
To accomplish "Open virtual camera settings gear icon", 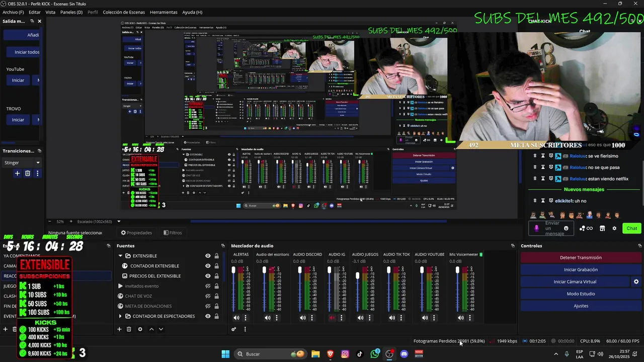I will click(x=636, y=282).
